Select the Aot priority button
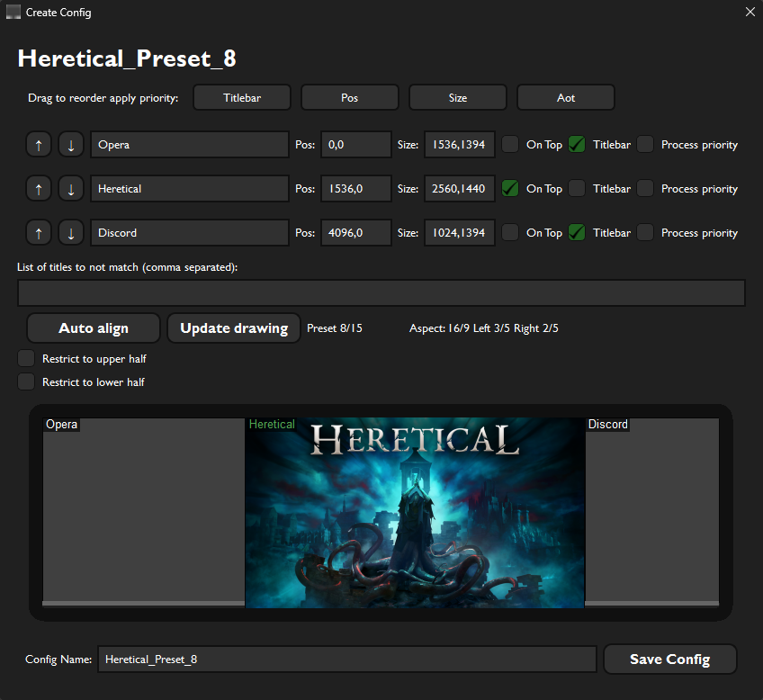This screenshot has height=700, width=763. coord(565,98)
